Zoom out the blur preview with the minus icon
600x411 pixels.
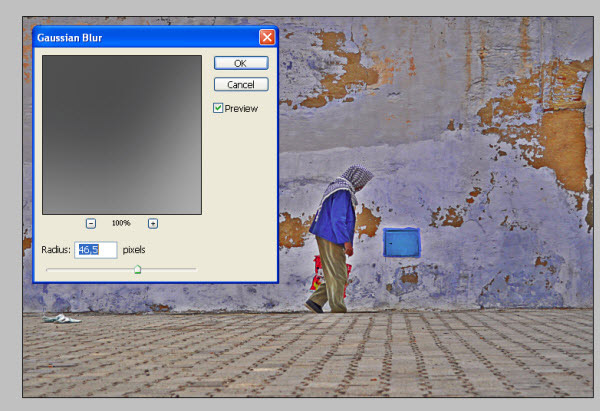91,223
